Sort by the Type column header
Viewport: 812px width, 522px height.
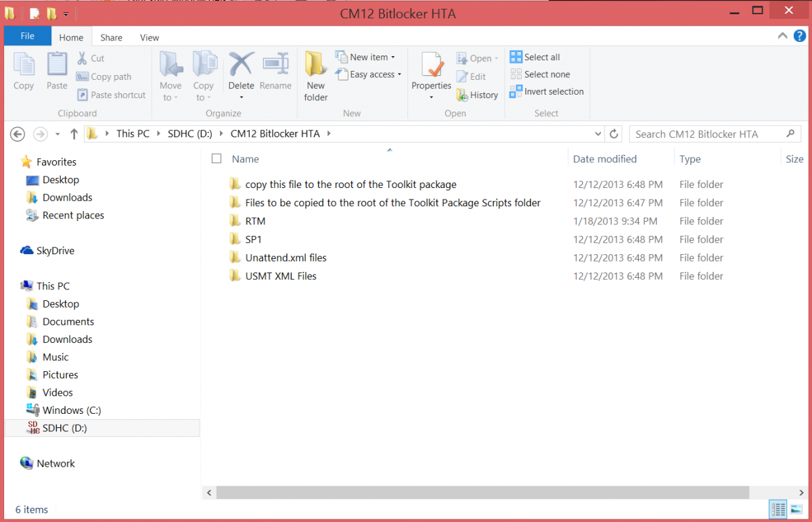pyautogui.click(x=690, y=159)
